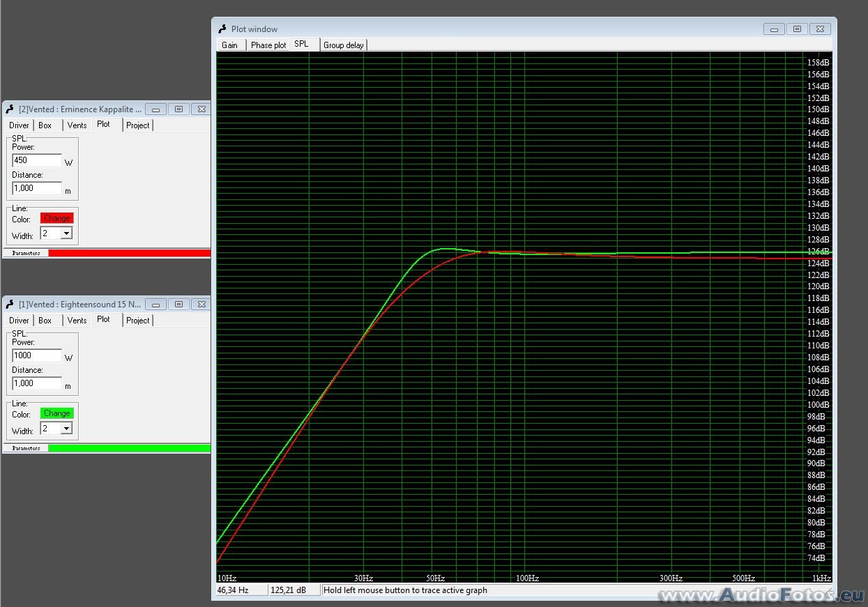Image resolution: width=868 pixels, height=607 pixels.
Task: Click the '[1]Vented : Eighteensound 15 N' title
Action: point(80,304)
